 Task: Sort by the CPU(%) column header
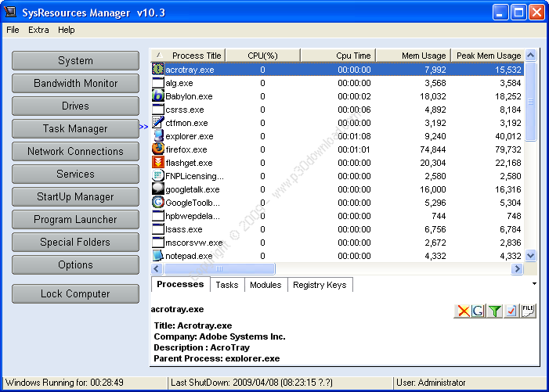262,56
